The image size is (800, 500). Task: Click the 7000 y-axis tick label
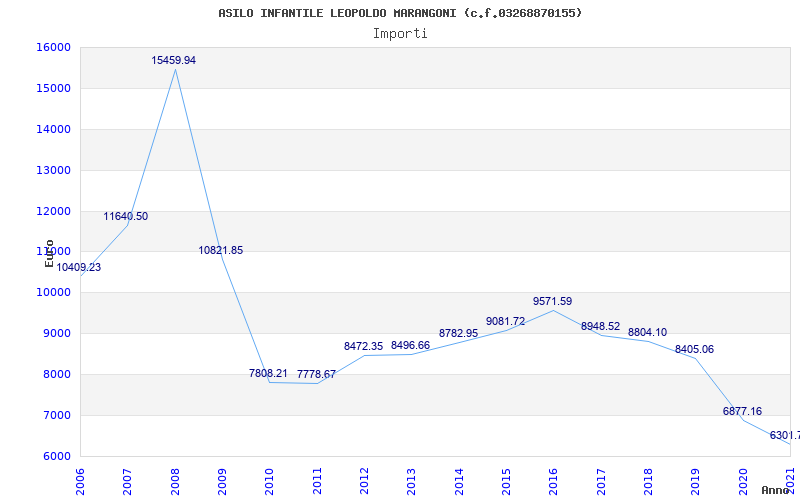pyautogui.click(x=56, y=415)
